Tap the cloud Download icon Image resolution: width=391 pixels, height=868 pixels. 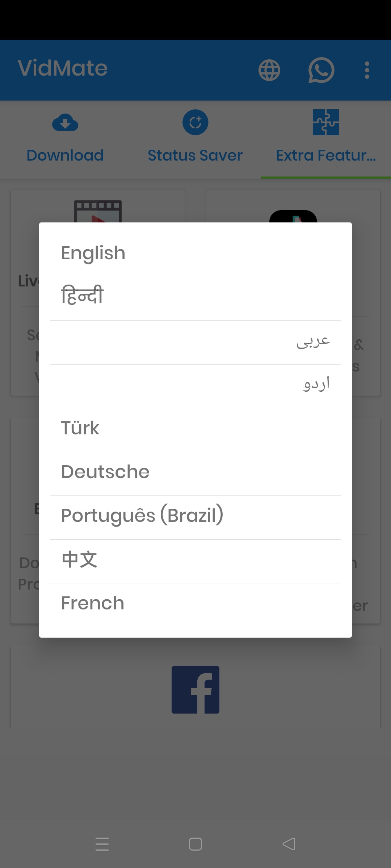(65, 123)
